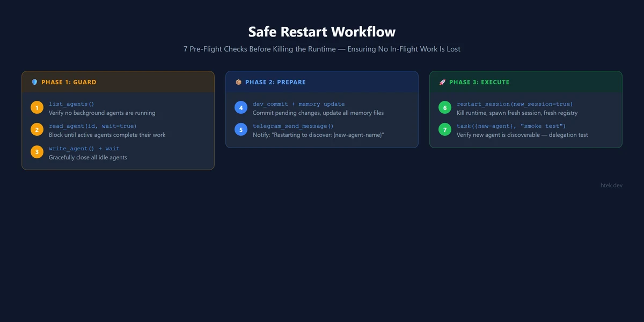644x322 pixels.
Task: Click "Verify new agent is discoverable" line
Action: [522, 135]
